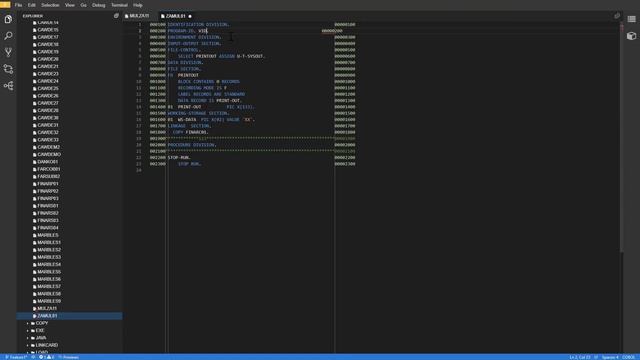Open file CAWDE24 in Explorer
Image resolution: width=640 pixels, height=360 pixels.
[48, 81]
